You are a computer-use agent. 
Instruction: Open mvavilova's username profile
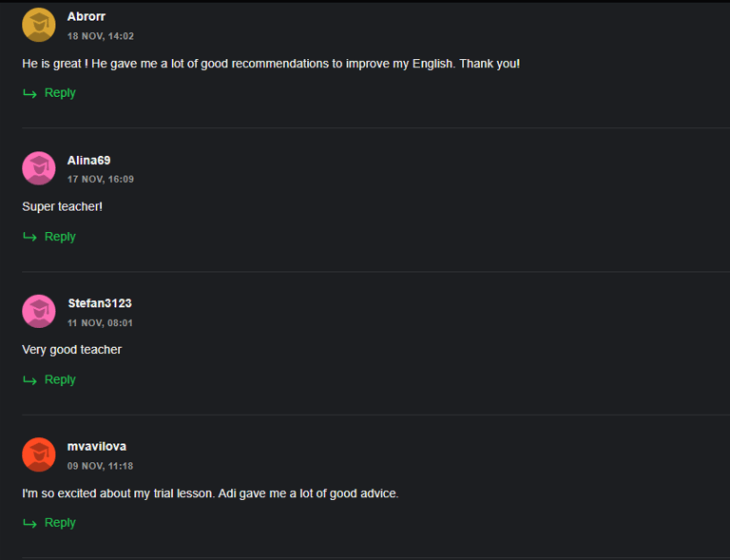tap(97, 447)
